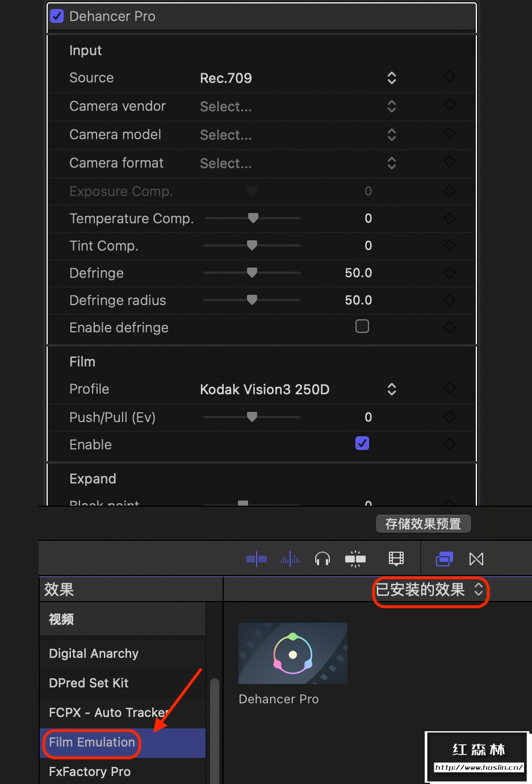Click the Defringe radius 50.0 value field

358,300
